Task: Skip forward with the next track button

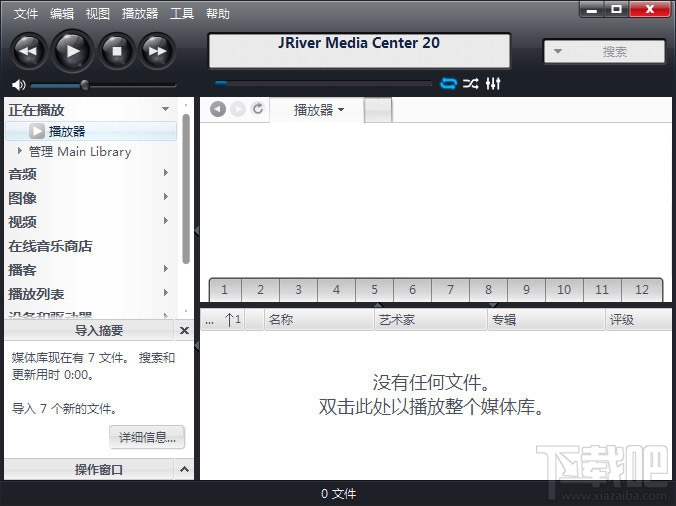Action: point(157,51)
